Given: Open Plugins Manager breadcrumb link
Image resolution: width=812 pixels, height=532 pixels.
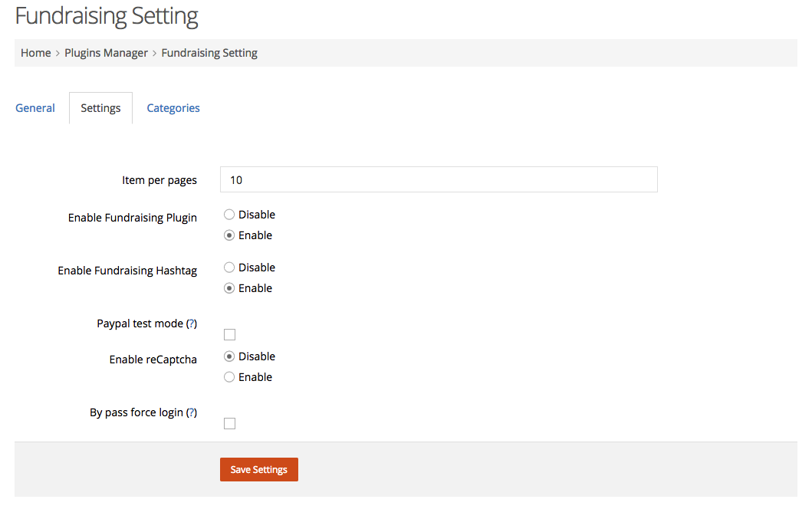Looking at the screenshot, I should pos(106,53).
